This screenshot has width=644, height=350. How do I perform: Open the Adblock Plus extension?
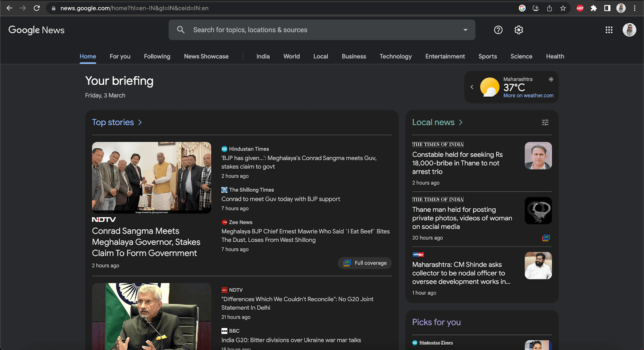pyautogui.click(x=580, y=8)
